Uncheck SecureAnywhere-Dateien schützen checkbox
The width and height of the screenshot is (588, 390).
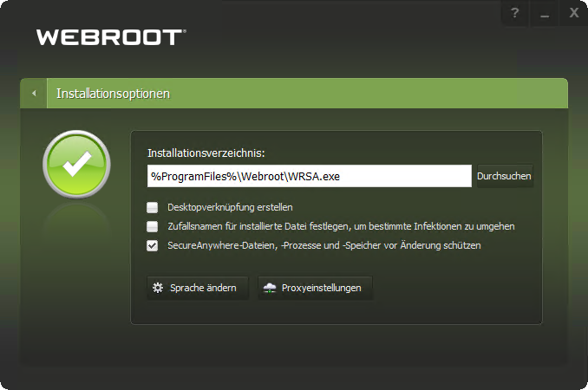[x=153, y=246]
